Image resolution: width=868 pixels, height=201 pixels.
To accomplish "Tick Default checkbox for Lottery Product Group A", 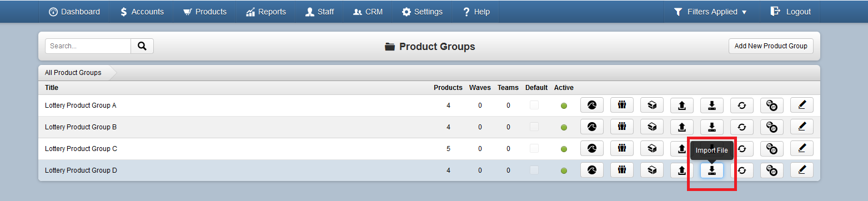I will (534, 105).
